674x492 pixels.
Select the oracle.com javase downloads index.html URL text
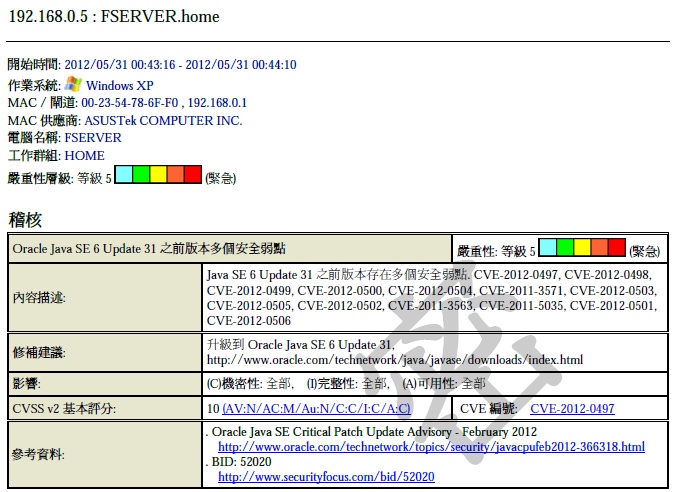click(x=395, y=360)
